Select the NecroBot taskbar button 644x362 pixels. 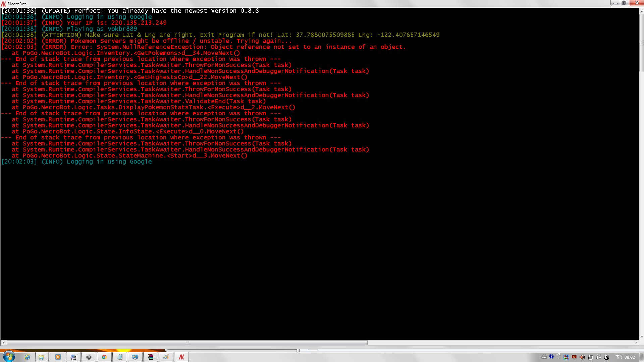point(181,357)
